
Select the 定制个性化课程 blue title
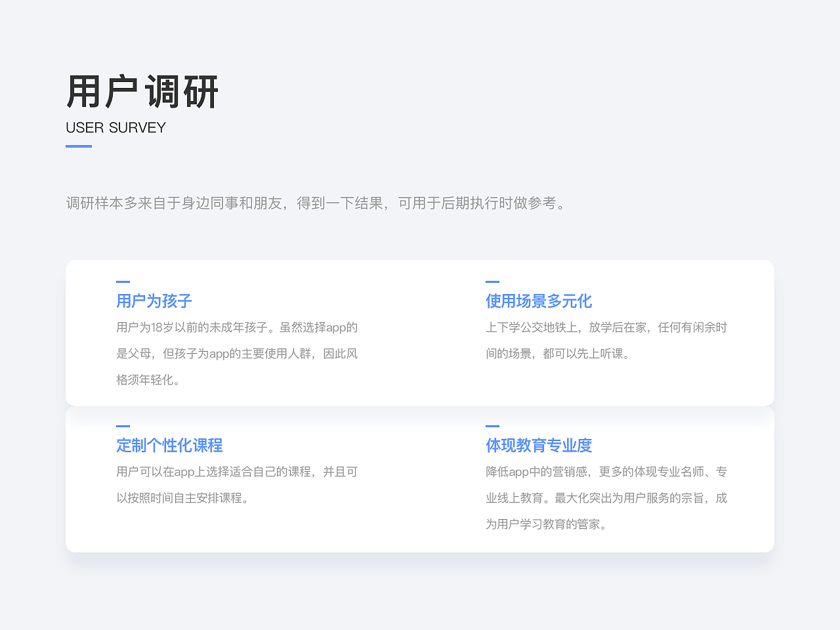click(169, 446)
